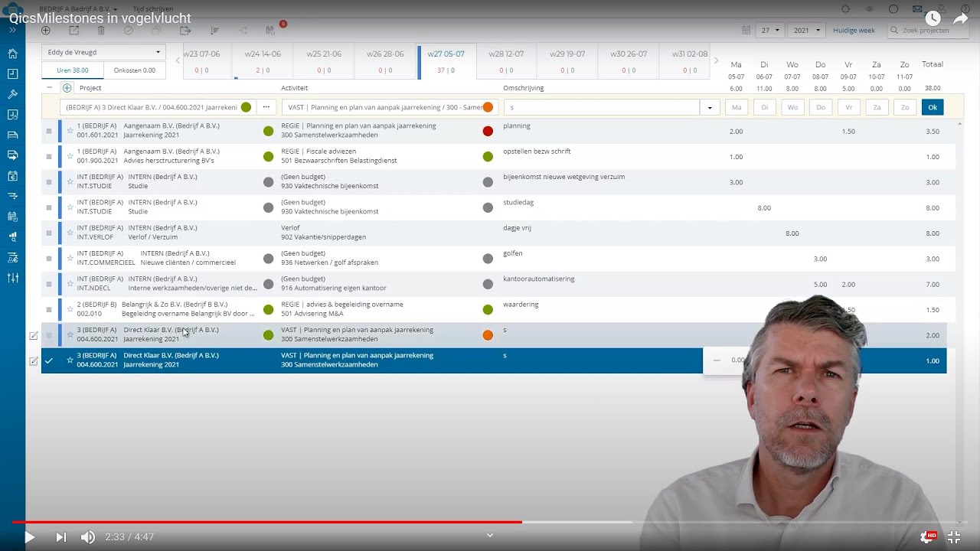Image resolution: width=980 pixels, height=551 pixels.
Task: Approve entries with the checkmark circle icon
Action: tap(129, 31)
